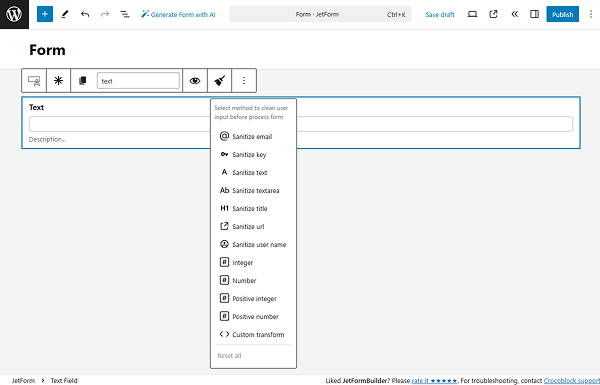This screenshot has width=600, height=385.
Task: Select Sanitize url option
Action: coord(253,227)
